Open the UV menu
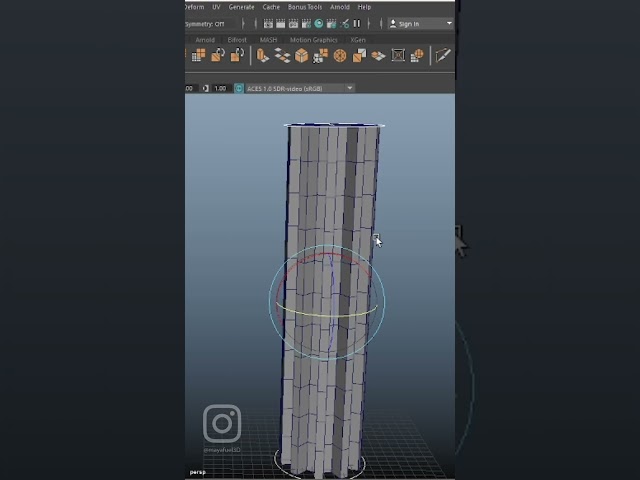 pyautogui.click(x=216, y=7)
